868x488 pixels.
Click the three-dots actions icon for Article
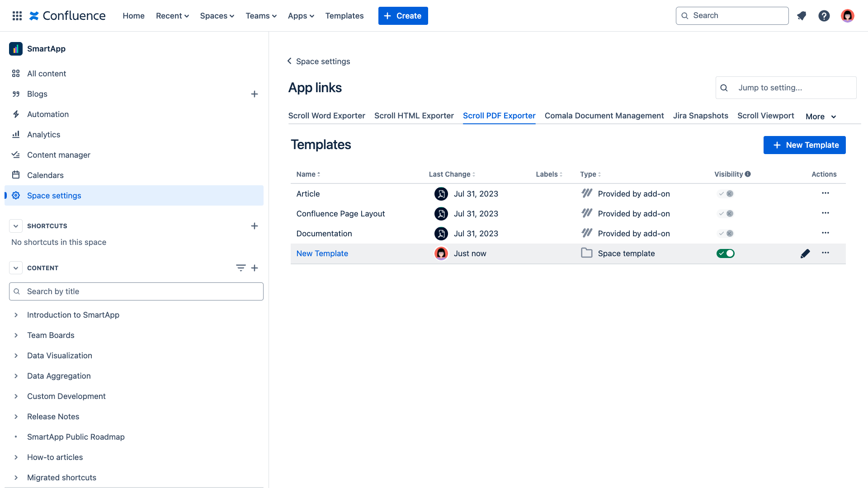825,193
